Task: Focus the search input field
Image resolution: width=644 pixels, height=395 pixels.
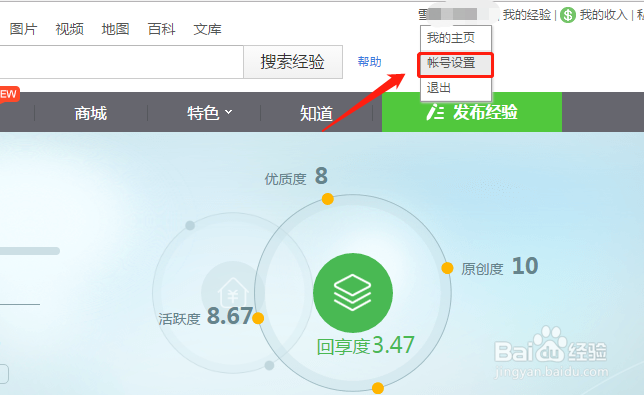Action: [122, 62]
